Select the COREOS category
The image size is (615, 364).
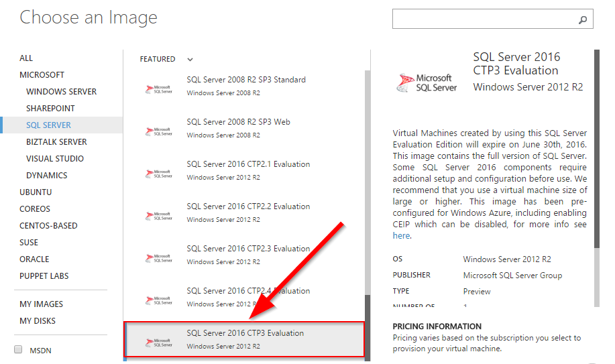(35, 209)
